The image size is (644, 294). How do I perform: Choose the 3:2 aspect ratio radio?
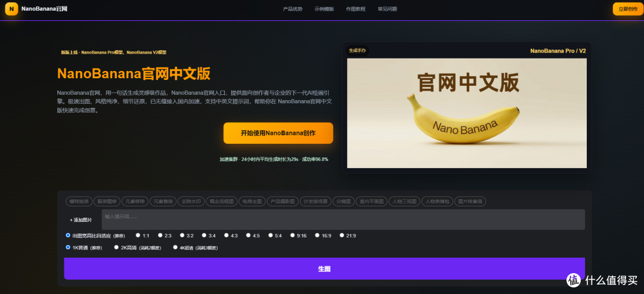click(x=182, y=236)
